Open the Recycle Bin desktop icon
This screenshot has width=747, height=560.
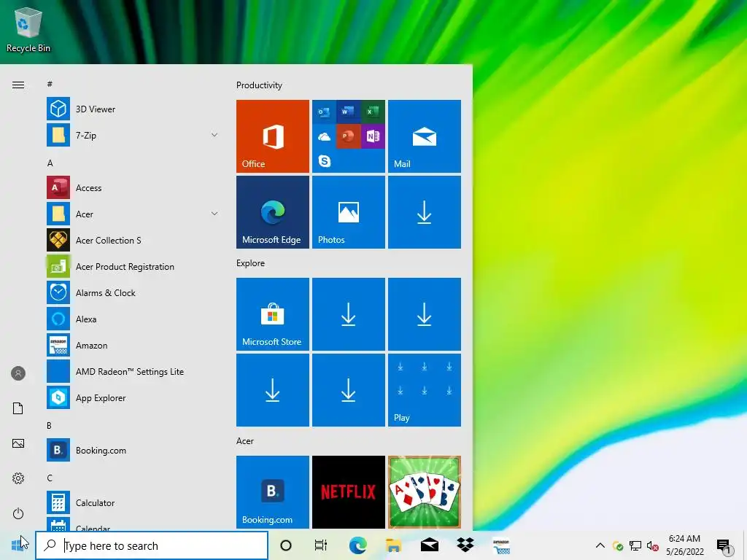tap(28, 29)
